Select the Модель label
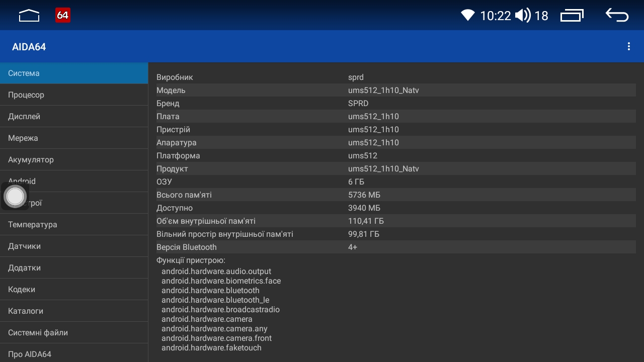The width and height of the screenshot is (644, 362). (171, 90)
